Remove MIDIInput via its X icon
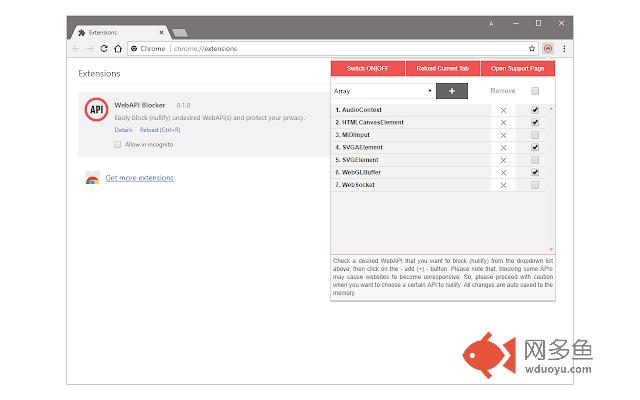 point(503,135)
